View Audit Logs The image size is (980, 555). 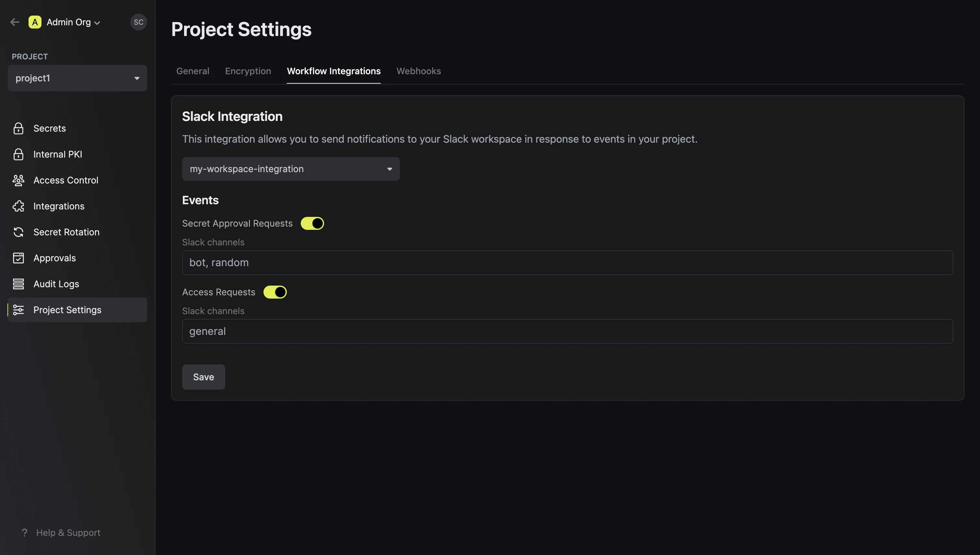pos(77,284)
